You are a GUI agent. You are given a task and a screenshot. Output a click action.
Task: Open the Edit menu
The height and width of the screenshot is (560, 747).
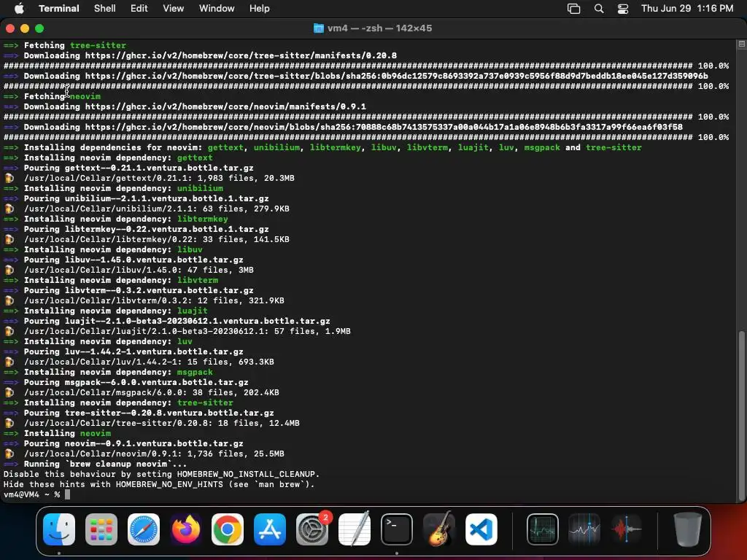click(139, 9)
